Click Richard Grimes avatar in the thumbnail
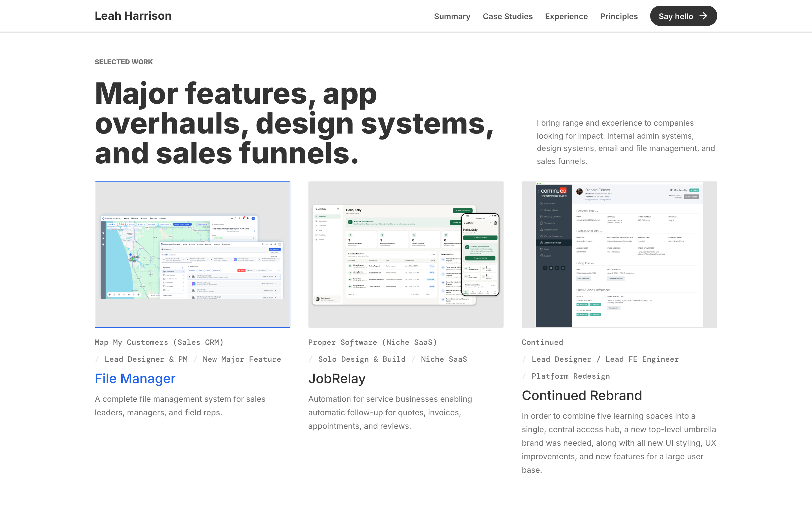The height and width of the screenshot is (515, 812). [x=579, y=192]
